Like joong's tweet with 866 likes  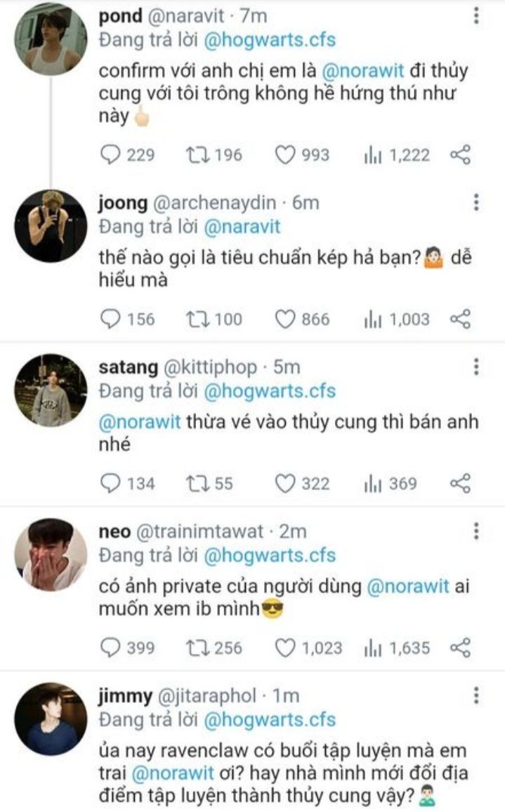(284, 320)
